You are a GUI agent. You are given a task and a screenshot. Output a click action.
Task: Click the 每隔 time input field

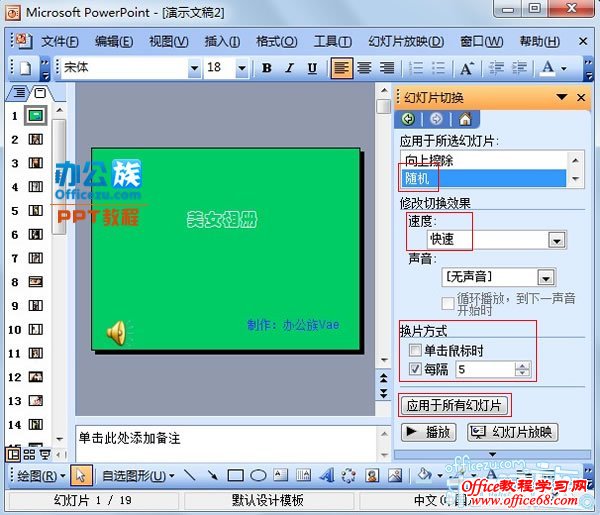pos(485,369)
